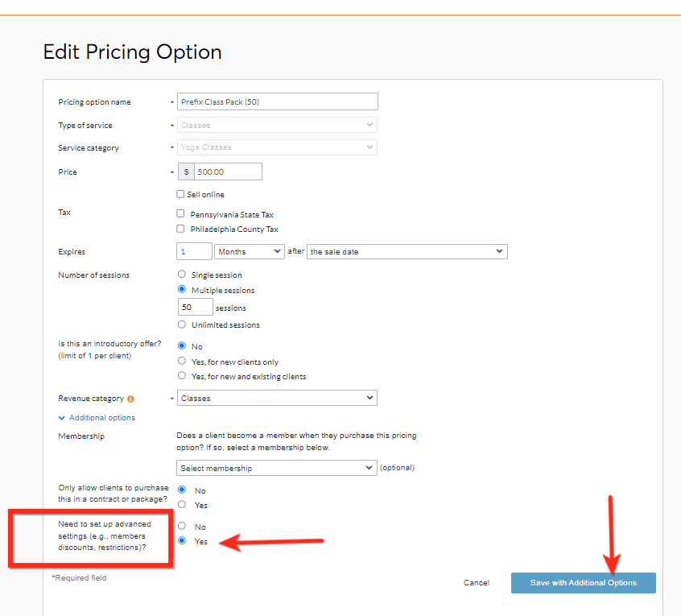This screenshot has height=616, width=681.
Task: Open the Select membership dropdown
Action: tap(277, 468)
